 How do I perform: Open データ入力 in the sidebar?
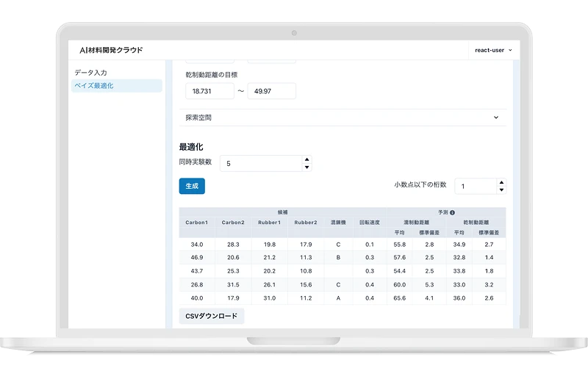click(x=91, y=73)
